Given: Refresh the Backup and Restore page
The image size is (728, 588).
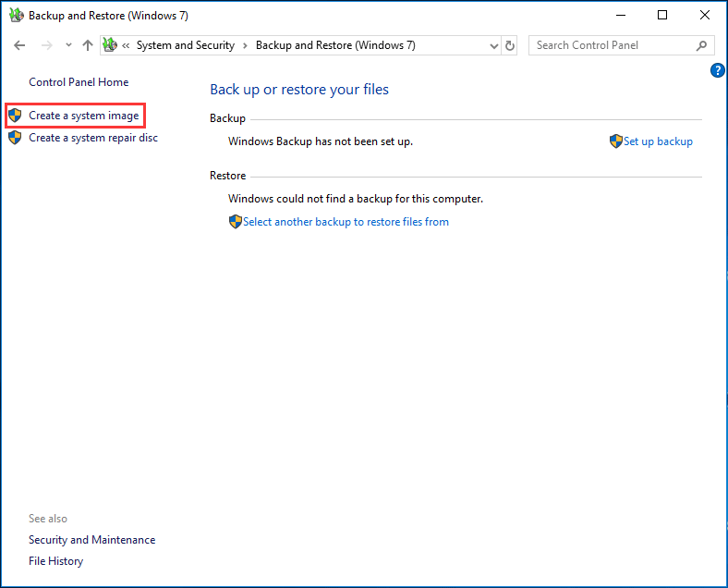Looking at the screenshot, I should [510, 45].
